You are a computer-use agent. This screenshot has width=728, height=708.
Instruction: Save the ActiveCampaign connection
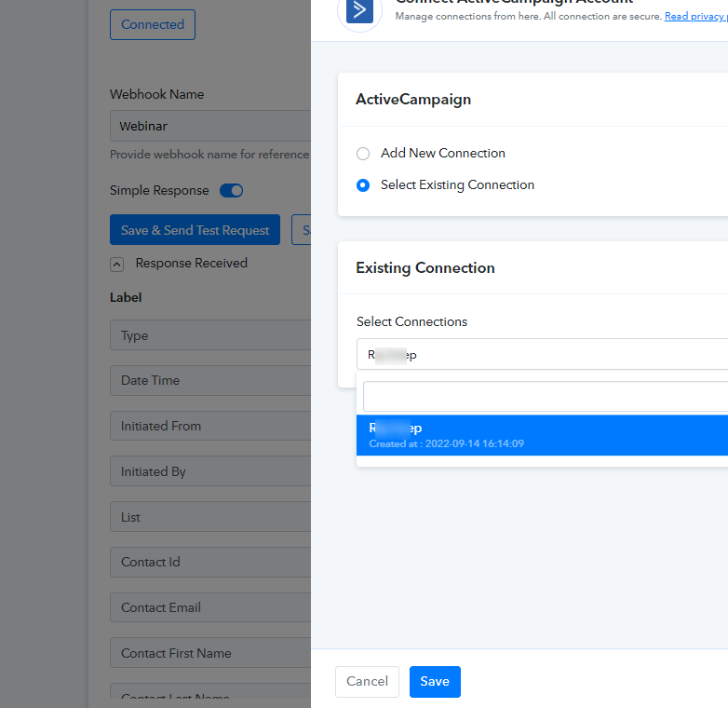pos(435,682)
